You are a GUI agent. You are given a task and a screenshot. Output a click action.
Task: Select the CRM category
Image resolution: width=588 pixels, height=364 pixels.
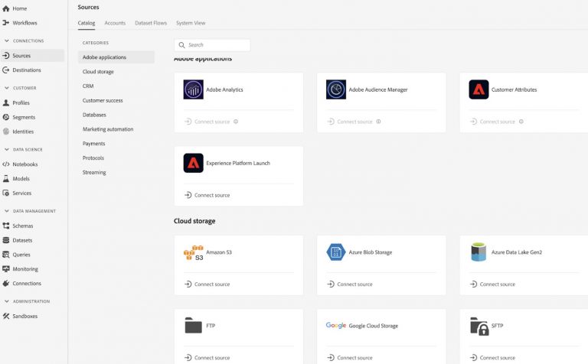88,86
